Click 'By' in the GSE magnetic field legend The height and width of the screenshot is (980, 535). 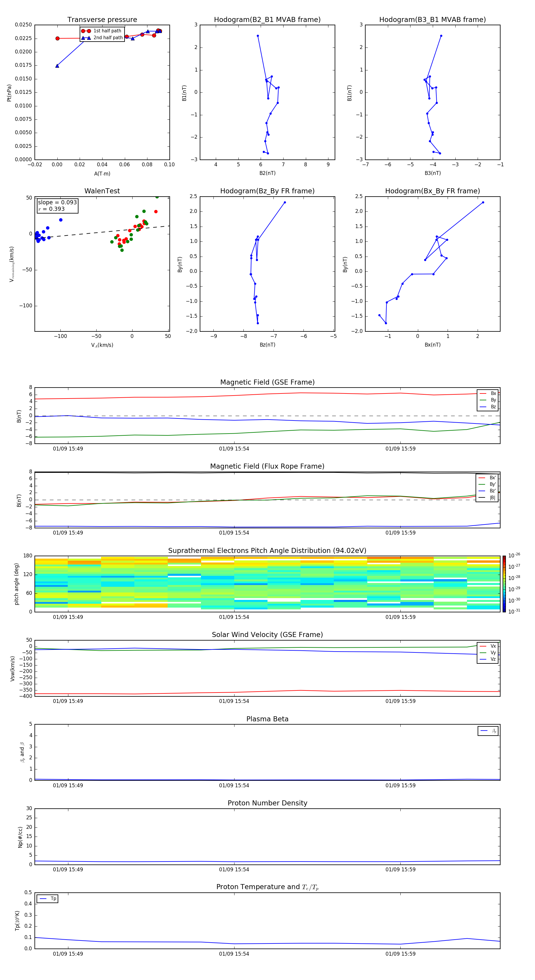click(493, 400)
